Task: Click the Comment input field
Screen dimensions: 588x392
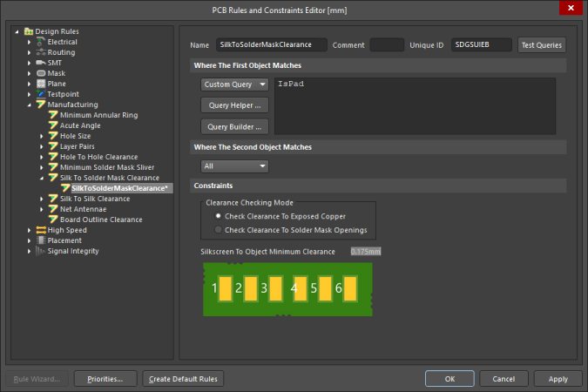Action: (387, 44)
